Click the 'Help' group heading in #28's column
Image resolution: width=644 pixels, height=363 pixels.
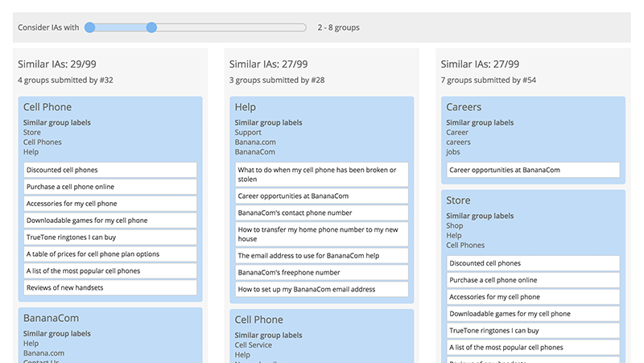tap(246, 107)
